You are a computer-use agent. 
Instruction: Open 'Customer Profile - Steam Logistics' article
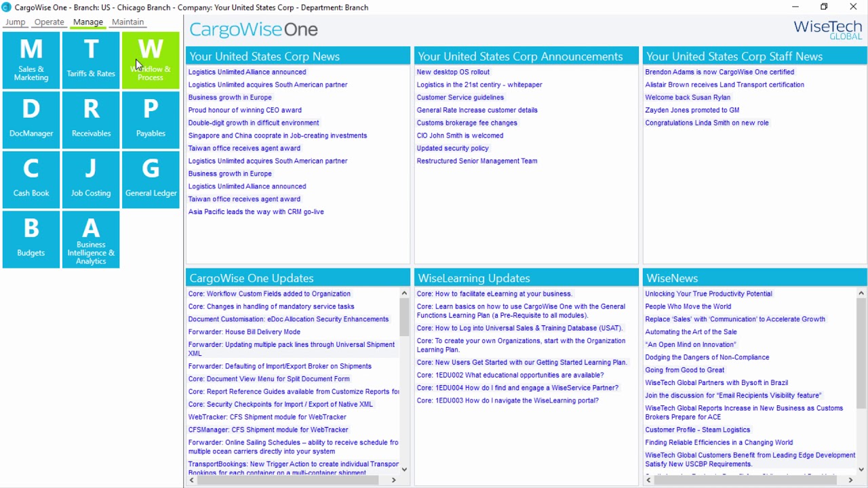[698, 430]
